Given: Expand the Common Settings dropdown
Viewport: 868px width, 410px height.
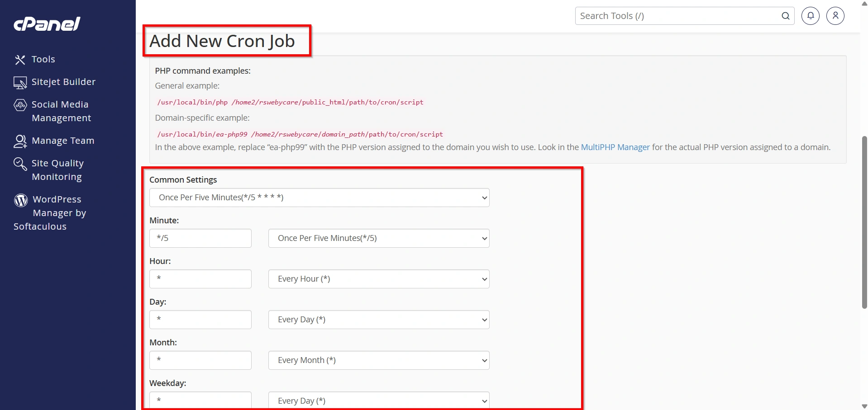Looking at the screenshot, I should tap(320, 198).
